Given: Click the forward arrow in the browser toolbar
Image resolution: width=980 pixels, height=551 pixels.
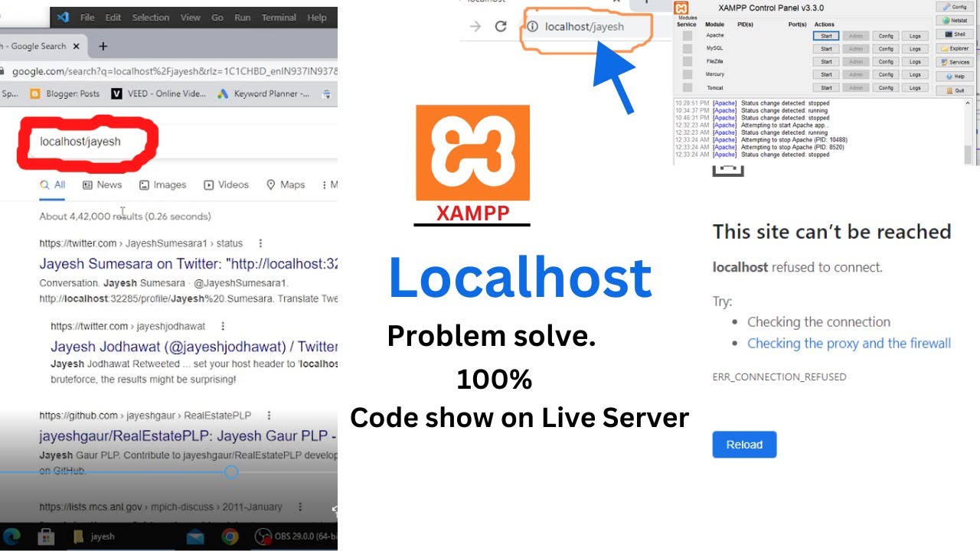Looking at the screenshot, I should click(x=475, y=26).
